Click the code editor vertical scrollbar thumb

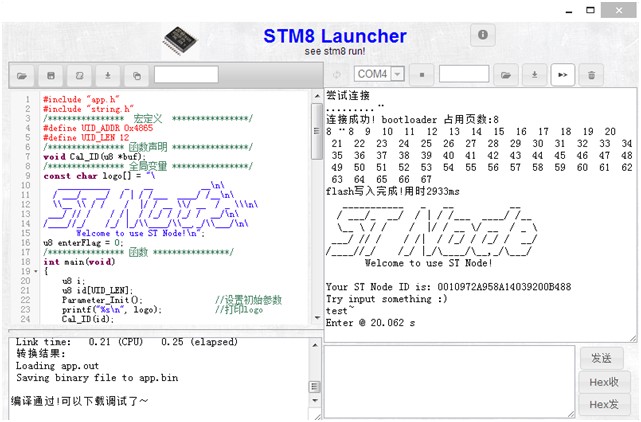point(316,131)
